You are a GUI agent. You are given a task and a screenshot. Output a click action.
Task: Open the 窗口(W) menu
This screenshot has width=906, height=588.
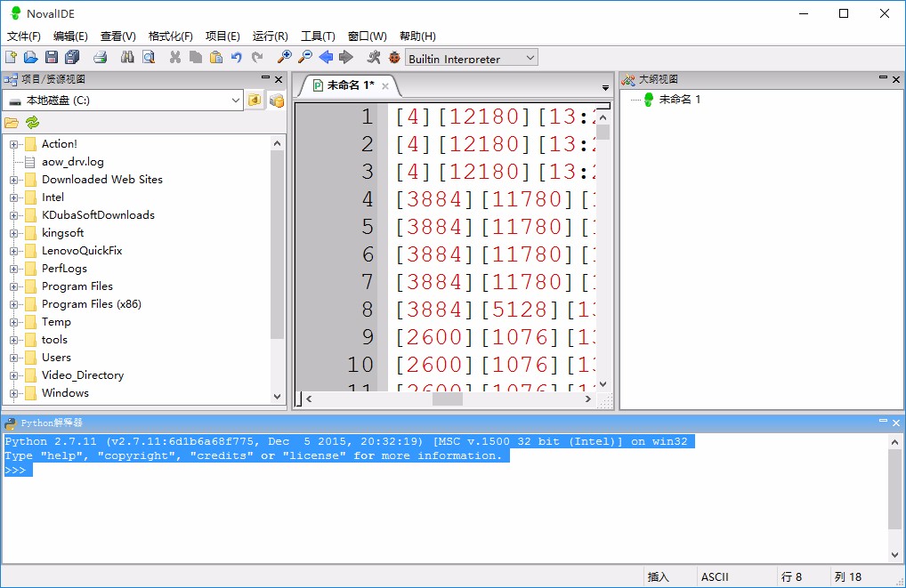[367, 36]
